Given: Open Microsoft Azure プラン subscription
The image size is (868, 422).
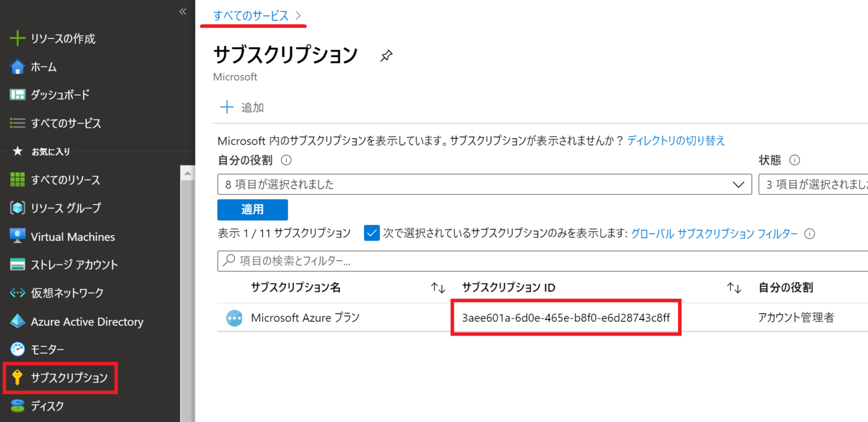Looking at the screenshot, I should [x=305, y=318].
